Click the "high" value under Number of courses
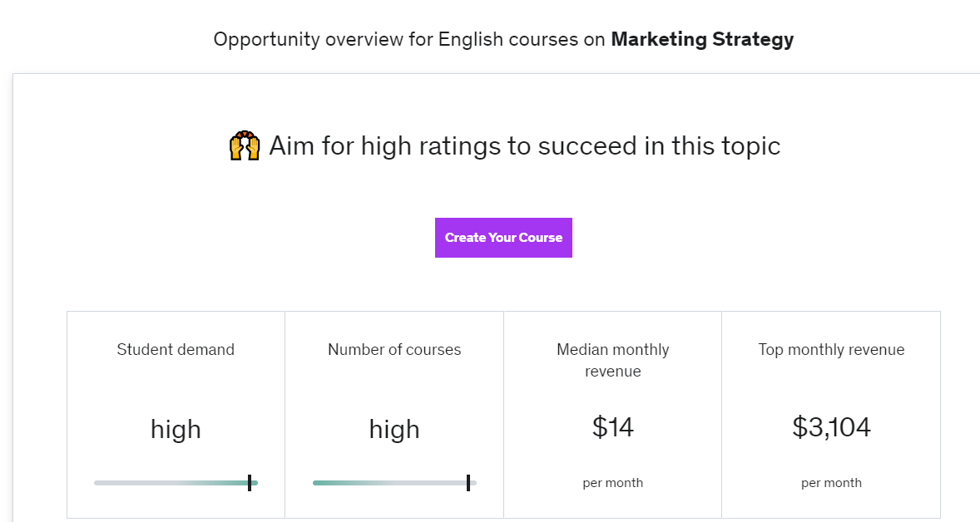The height and width of the screenshot is (522, 980). click(394, 429)
